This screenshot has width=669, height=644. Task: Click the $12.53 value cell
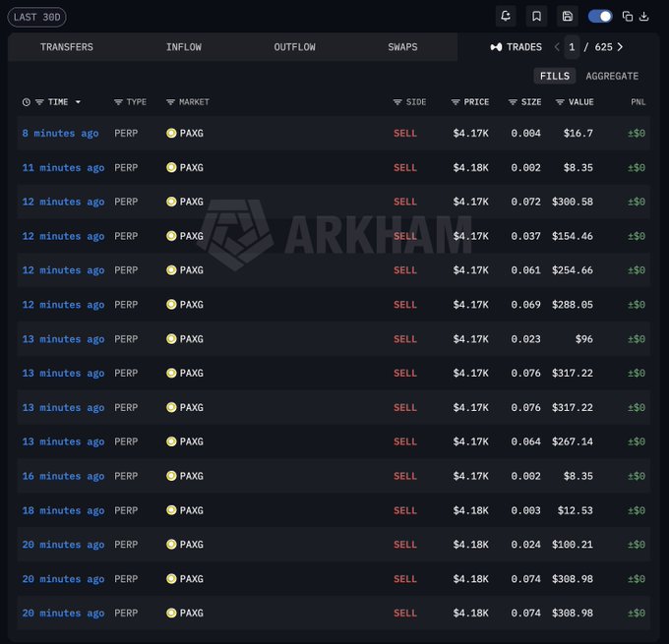[x=576, y=510]
